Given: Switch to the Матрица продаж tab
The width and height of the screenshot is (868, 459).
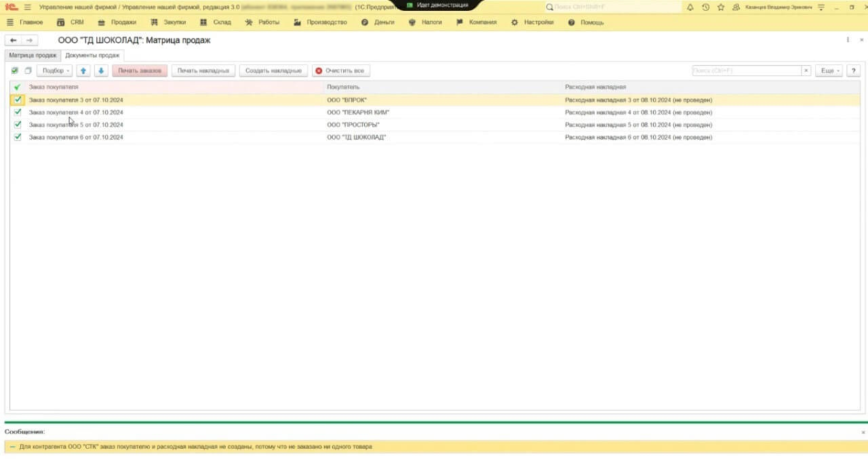Looking at the screenshot, I should [33, 55].
